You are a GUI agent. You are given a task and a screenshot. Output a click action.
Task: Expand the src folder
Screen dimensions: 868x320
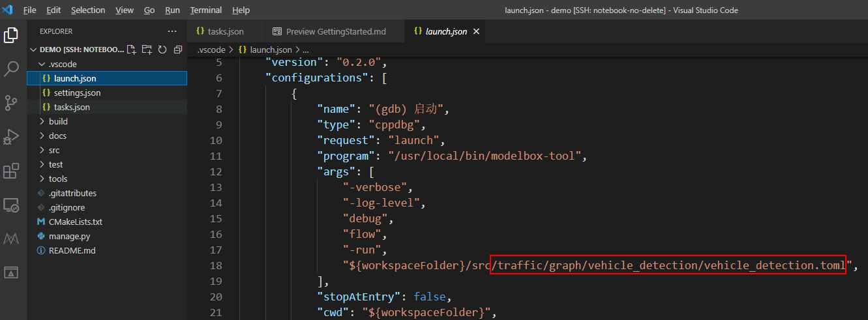pyautogui.click(x=107, y=150)
